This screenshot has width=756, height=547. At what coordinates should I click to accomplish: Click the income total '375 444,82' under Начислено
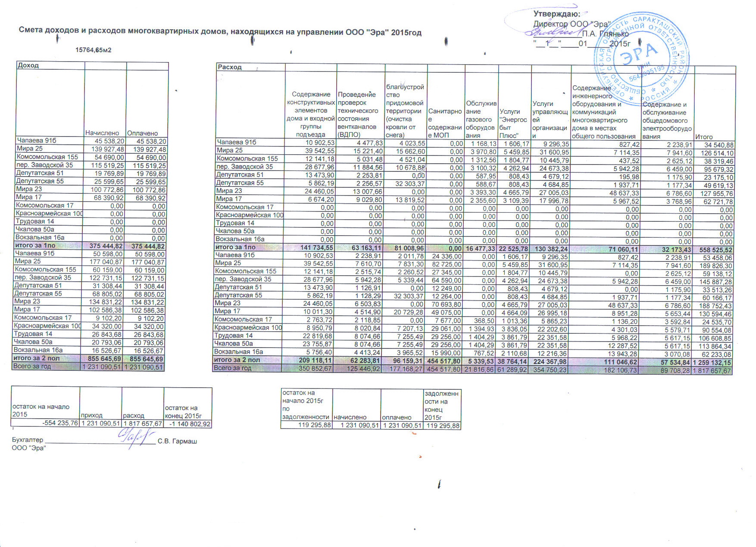click(106, 246)
